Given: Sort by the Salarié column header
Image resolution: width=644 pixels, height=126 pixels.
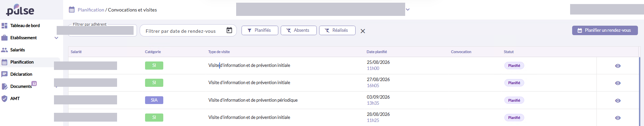Looking at the screenshot, I should point(76,52).
